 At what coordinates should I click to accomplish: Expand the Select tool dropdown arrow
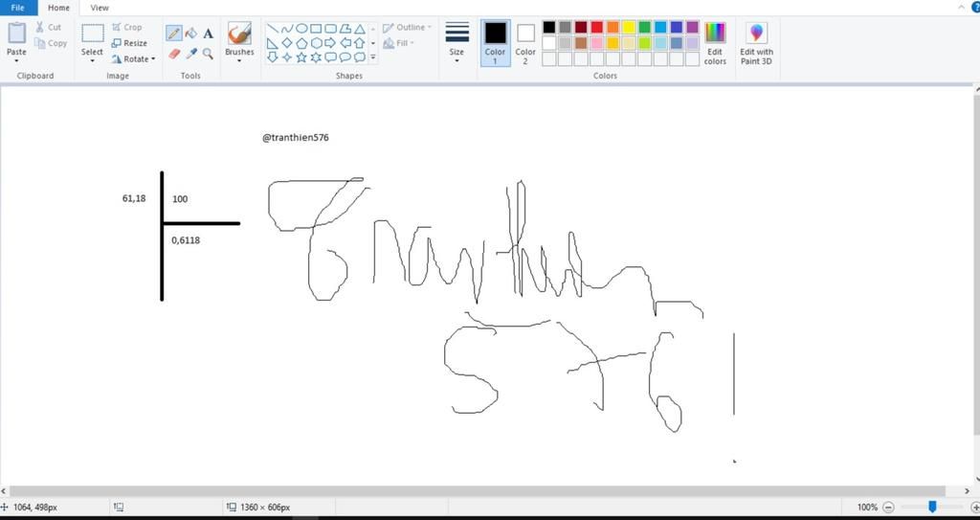pos(92,61)
